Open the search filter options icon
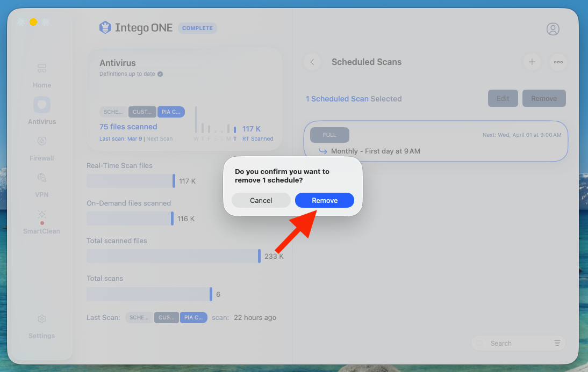The height and width of the screenshot is (372, 588). tap(557, 343)
